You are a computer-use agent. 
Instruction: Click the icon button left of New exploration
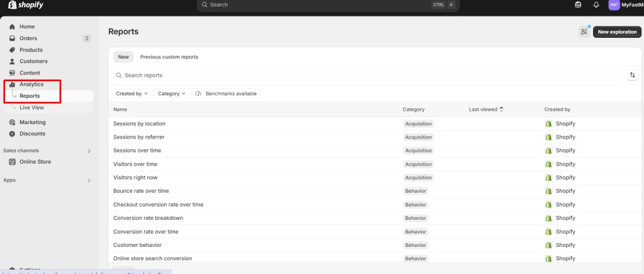coord(584,31)
